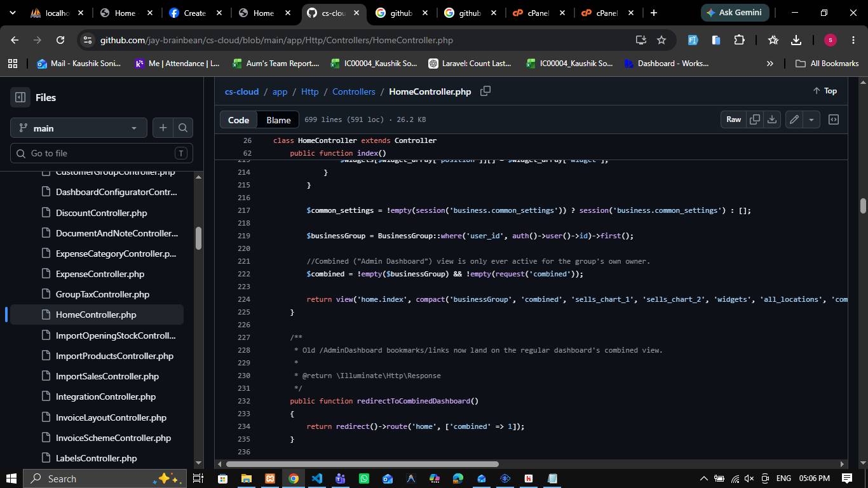This screenshot has height=488, width=868.
Task: Focus the Go to file field
Action: 102,153
